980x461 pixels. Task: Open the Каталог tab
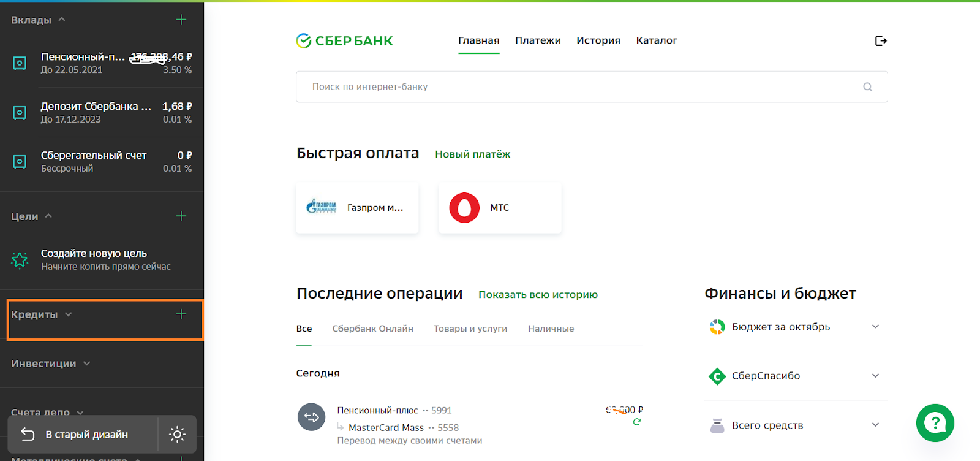pos(657,40)
